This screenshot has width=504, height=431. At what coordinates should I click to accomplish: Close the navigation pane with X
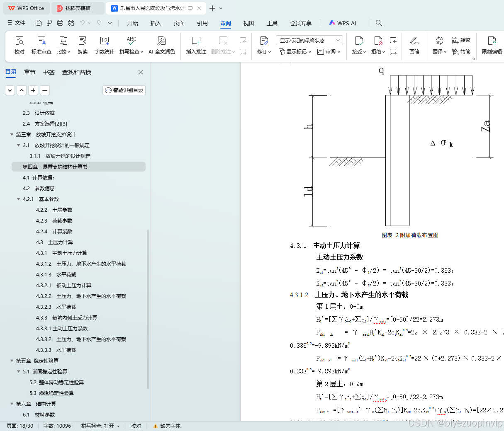141,72
